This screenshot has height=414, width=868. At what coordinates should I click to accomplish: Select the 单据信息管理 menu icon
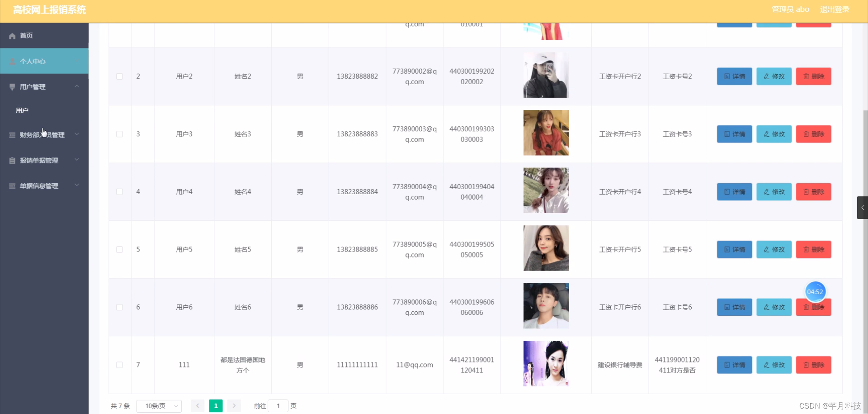(x=11, y=186)
